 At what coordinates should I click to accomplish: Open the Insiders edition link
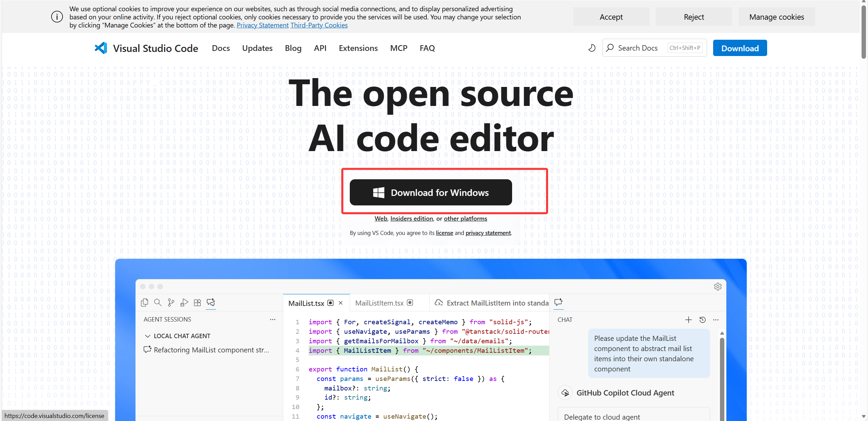(x=412, y=219)
